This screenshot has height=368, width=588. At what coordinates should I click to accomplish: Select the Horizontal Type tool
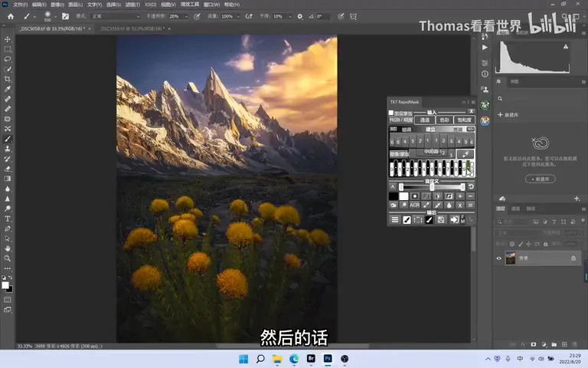click(8, 219)
